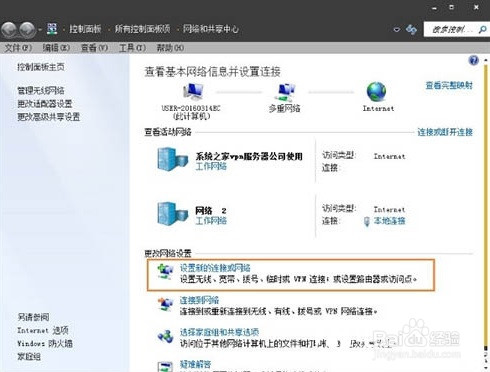Open 更改高级共享设置 in sidebar

coord(49,117)
